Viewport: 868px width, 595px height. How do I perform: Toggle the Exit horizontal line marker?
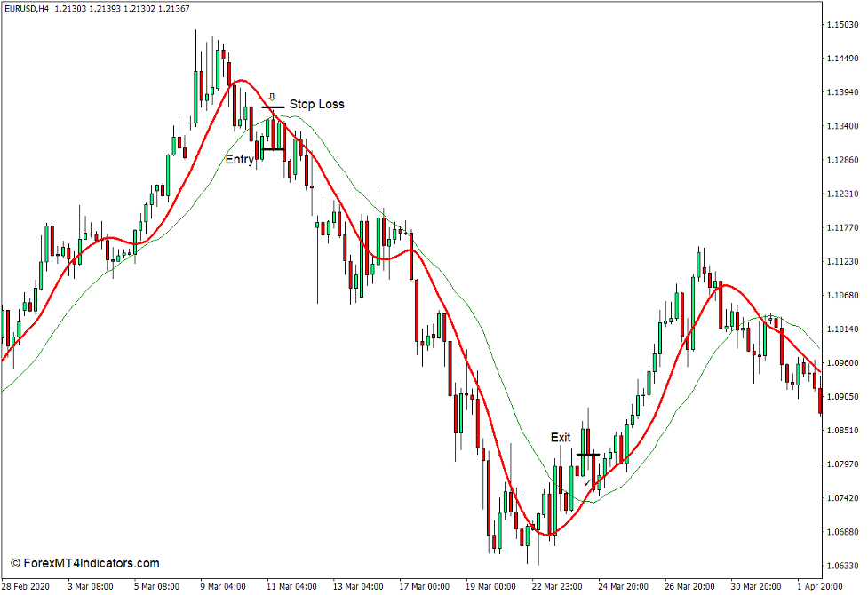pos(587,455)
